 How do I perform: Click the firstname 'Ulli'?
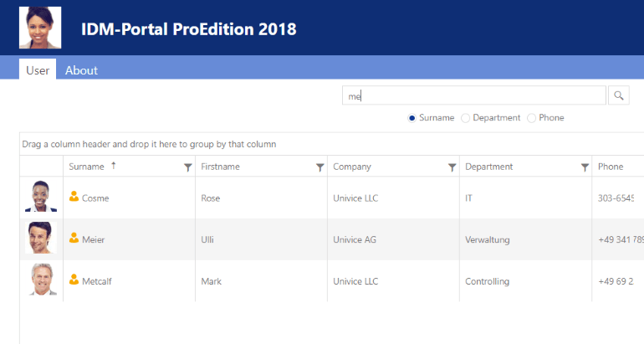coord(207,239)
